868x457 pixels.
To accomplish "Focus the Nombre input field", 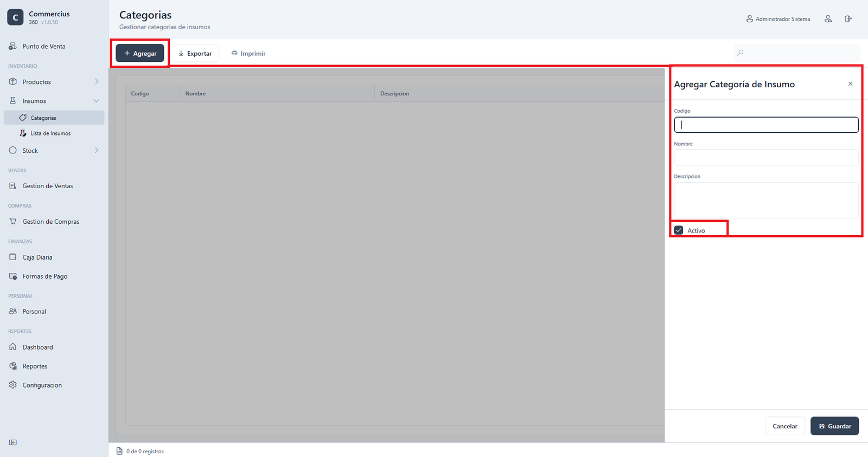I will pyautogui.click(x=766, y=157).
